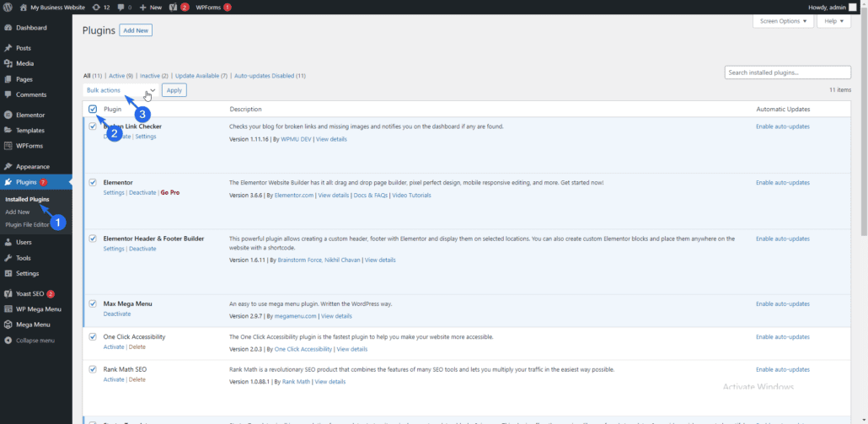Viewport: 868px width, 424px height.
Task: Open the WPForms admin bar menu
Action: pyautogui.click(x=214, y=8)
